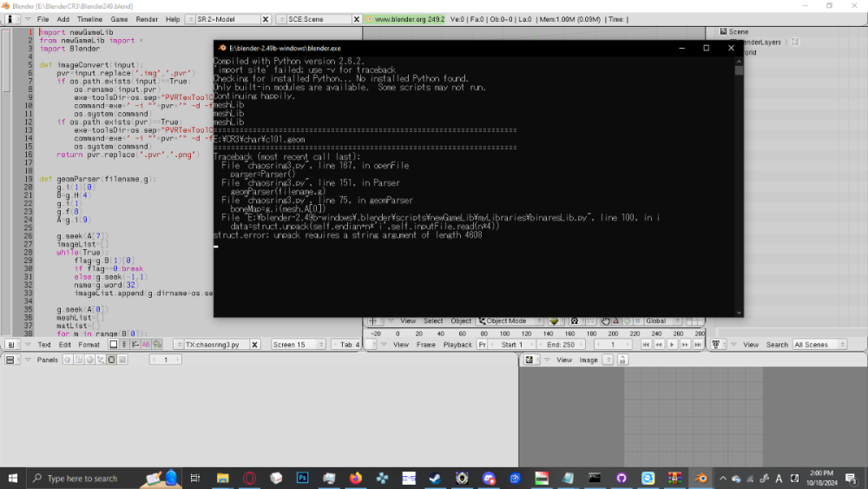This screenshot has height=489, width=868.
Task: Unlink the chaosring3.py text block
Action: tap(255, 345)
